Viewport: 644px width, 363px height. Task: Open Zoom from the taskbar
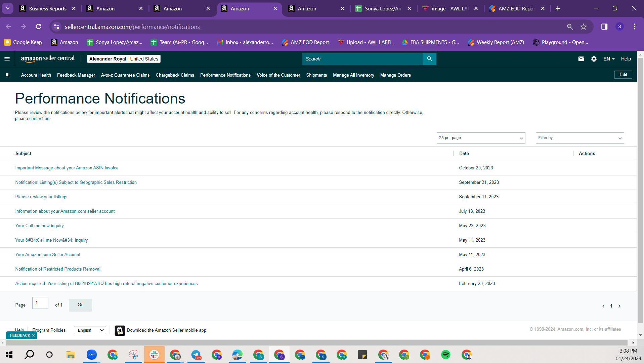click(91, 355)
